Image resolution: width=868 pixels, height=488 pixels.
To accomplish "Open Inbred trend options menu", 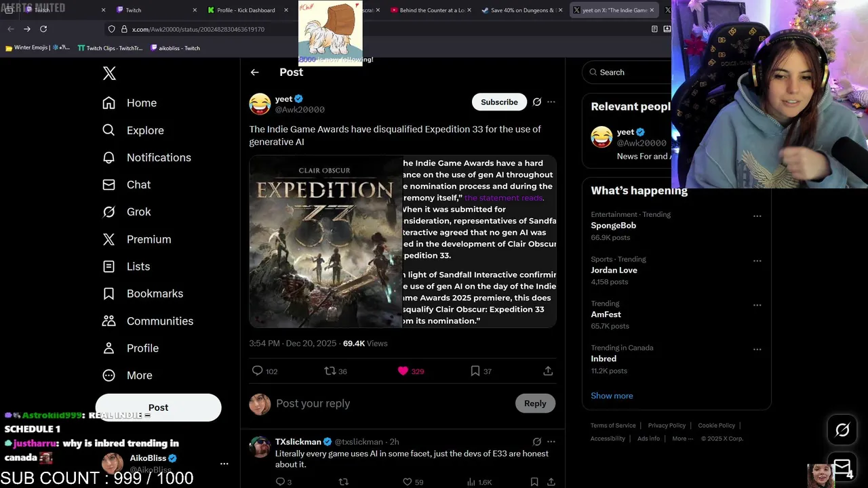I will [x=757, y=350].
